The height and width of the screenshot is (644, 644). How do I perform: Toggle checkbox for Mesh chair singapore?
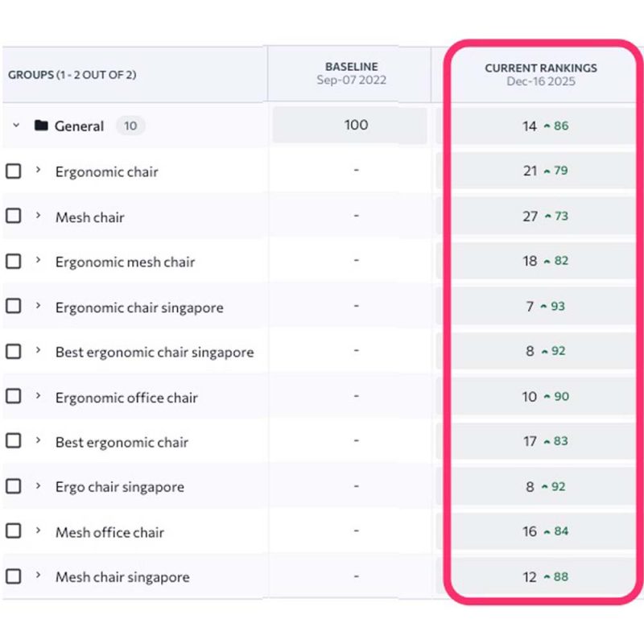(x=14, y=576)
